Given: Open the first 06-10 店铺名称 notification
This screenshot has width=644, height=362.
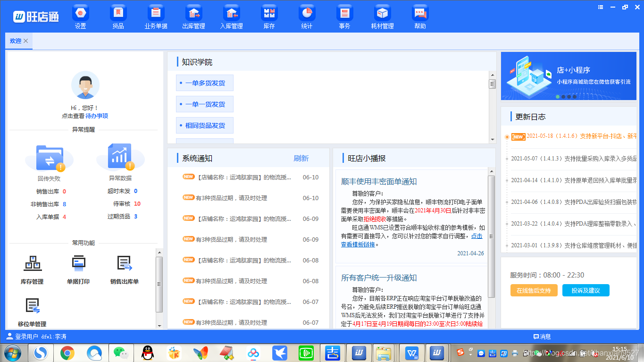Looking at the screenshot, I should point(251,177).
